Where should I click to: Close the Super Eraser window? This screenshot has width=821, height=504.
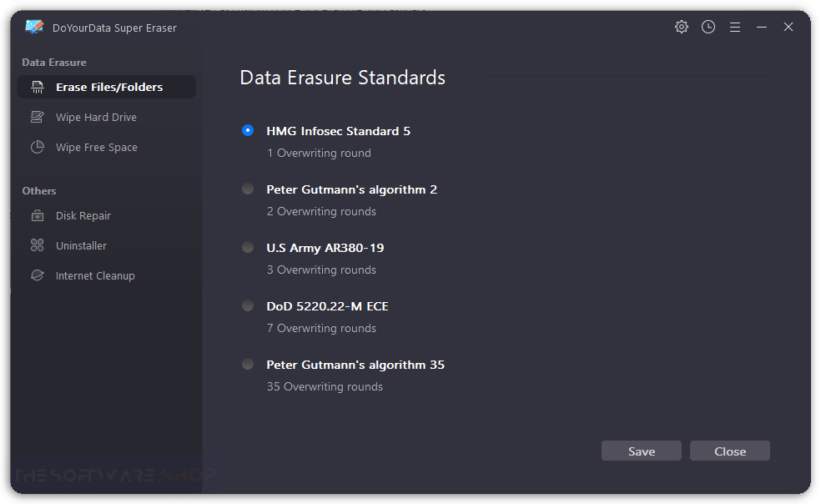pyautogui.click(x=788, y=27)
